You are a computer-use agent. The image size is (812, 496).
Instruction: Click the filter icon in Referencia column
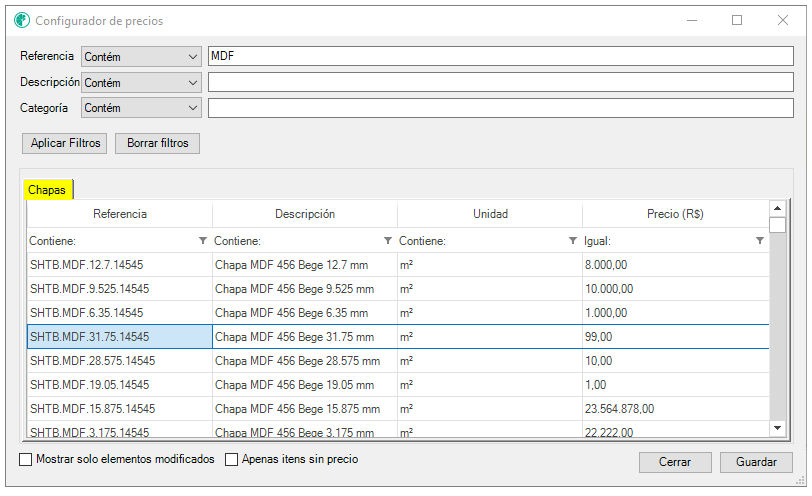click(x=203, y=241)
